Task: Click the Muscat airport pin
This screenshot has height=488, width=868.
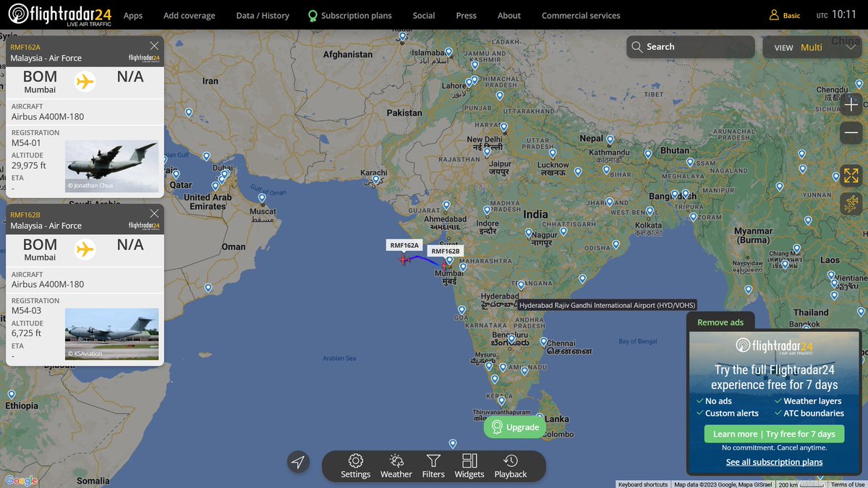Action: coord(262,197)
